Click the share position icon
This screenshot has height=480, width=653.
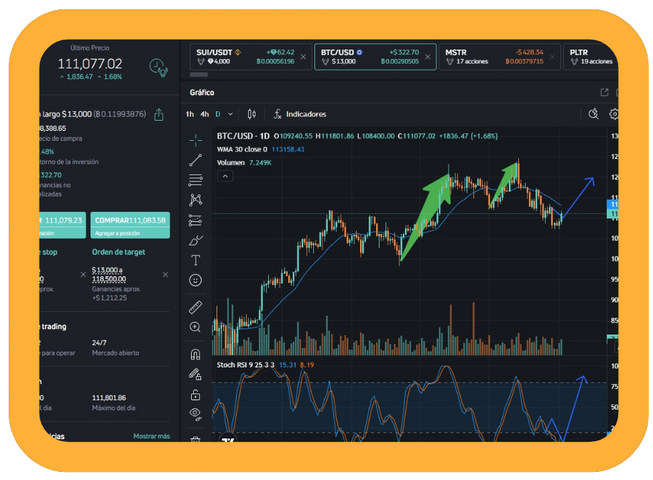click(x=159, y=115)
